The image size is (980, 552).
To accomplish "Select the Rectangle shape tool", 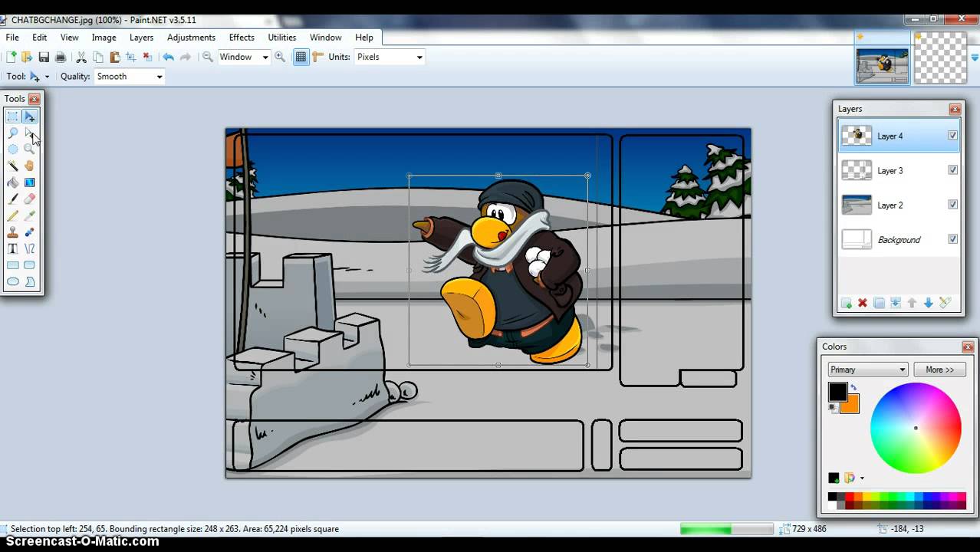I will click(x=13, y=265).
